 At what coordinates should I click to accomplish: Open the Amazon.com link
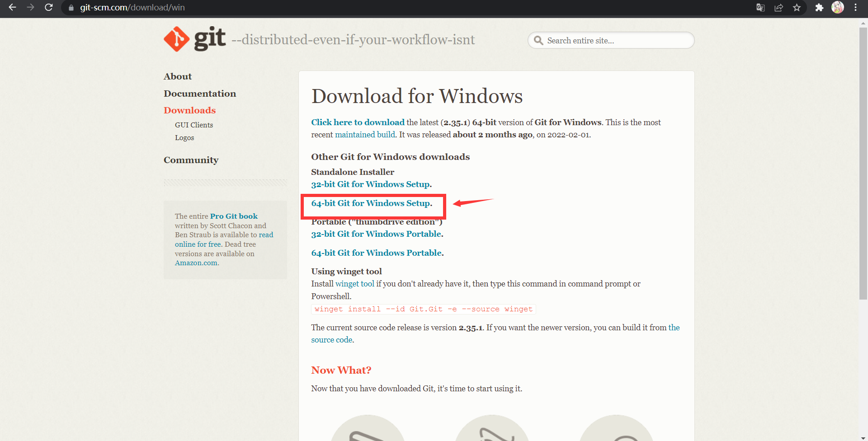[x=197, y=263]
